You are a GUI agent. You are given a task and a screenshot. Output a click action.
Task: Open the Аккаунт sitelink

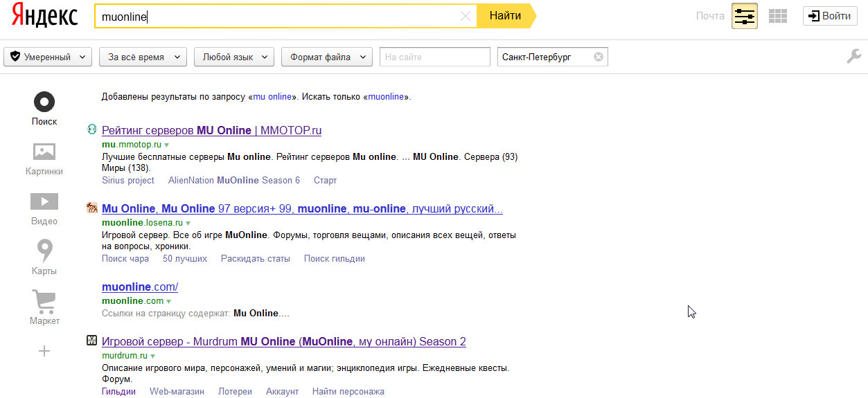click(x=282, y=391)
